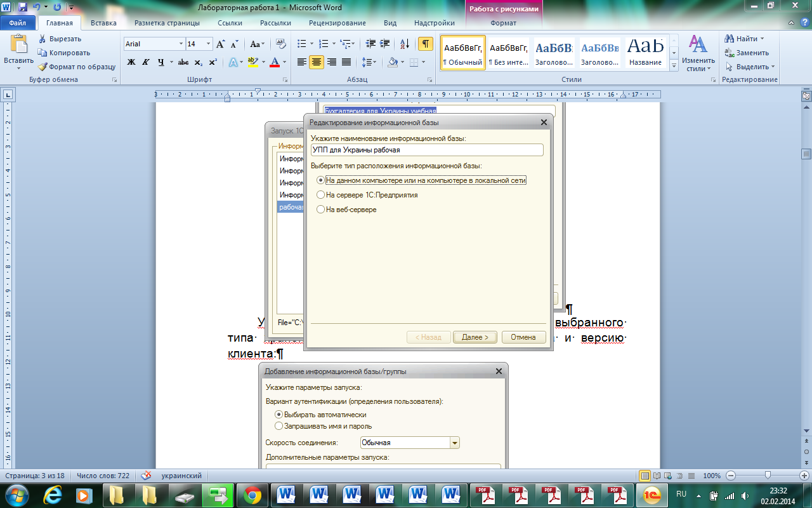Apply subscript formatting
Viewport: 812px width, 508px height.
pos(198,62)
